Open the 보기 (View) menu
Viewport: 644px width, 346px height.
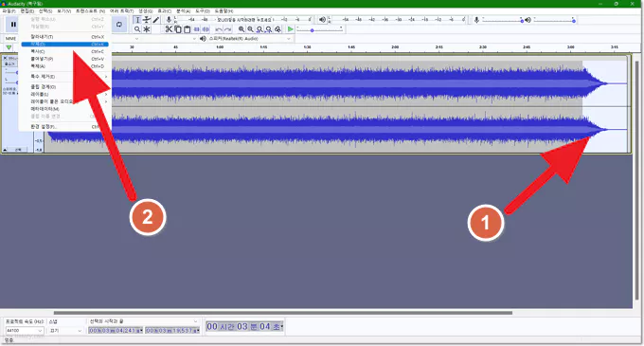[63, 11]
